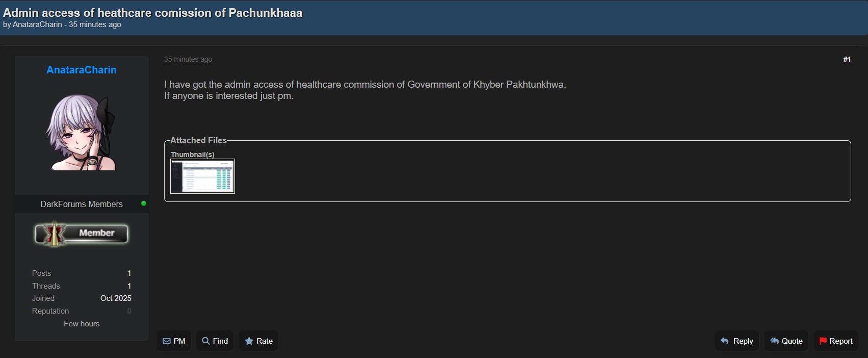This screenshot has width=868, height=358.
Task: Click the Reputation value 0
Action: [x=129, y=311]
